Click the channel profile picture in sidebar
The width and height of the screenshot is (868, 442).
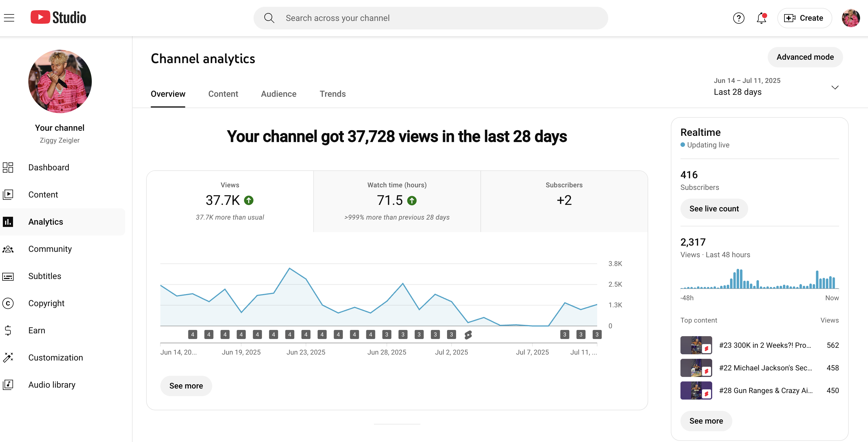point(60,81)
